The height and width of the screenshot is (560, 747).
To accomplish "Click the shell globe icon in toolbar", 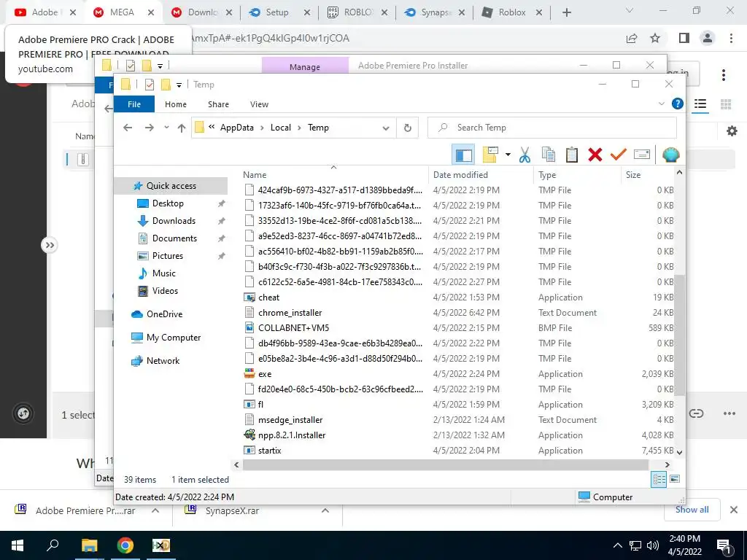I will [671, 155].
